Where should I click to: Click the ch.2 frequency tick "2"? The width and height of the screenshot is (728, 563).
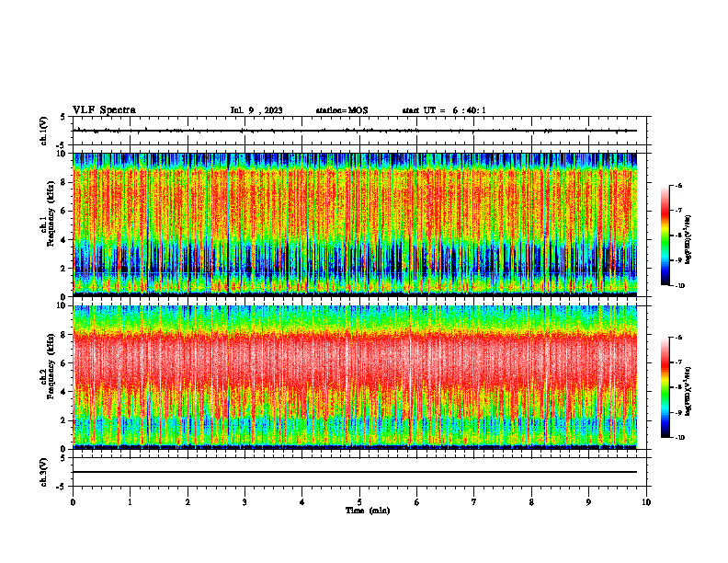click(63, 420)
